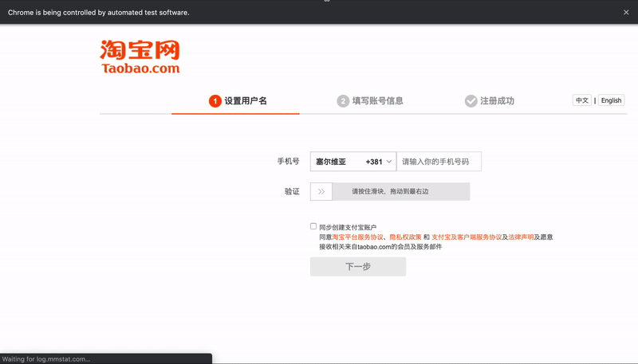This screenshot has width=638, height=364.
Task: Click the 下一步 button
Action: tap(358, 267)
